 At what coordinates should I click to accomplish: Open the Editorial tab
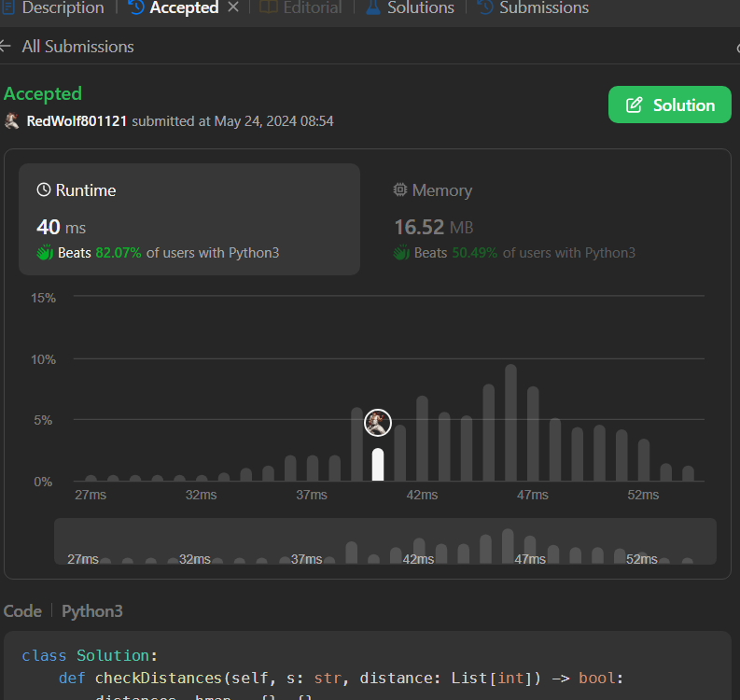point(312,8)
